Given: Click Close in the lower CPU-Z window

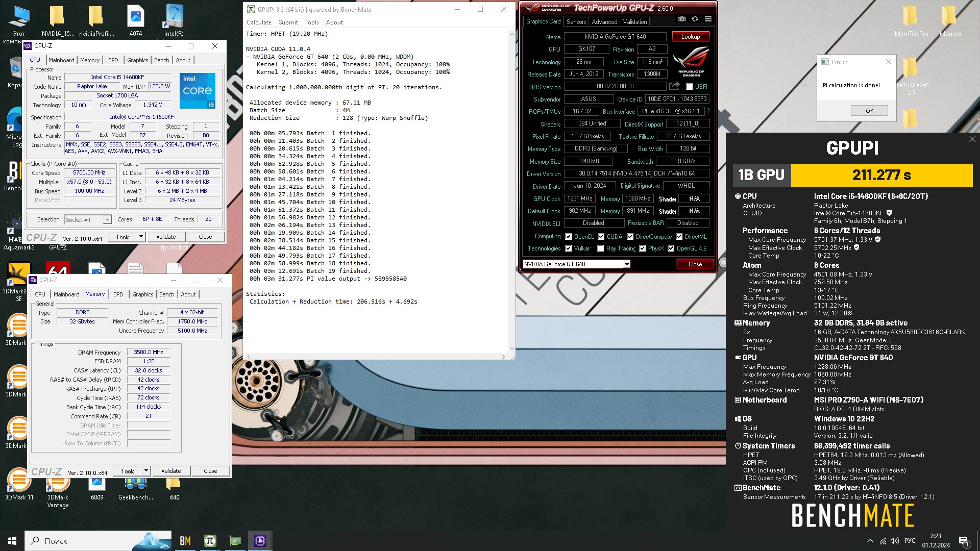Looking at the screenshot, I should click(210, 471).
